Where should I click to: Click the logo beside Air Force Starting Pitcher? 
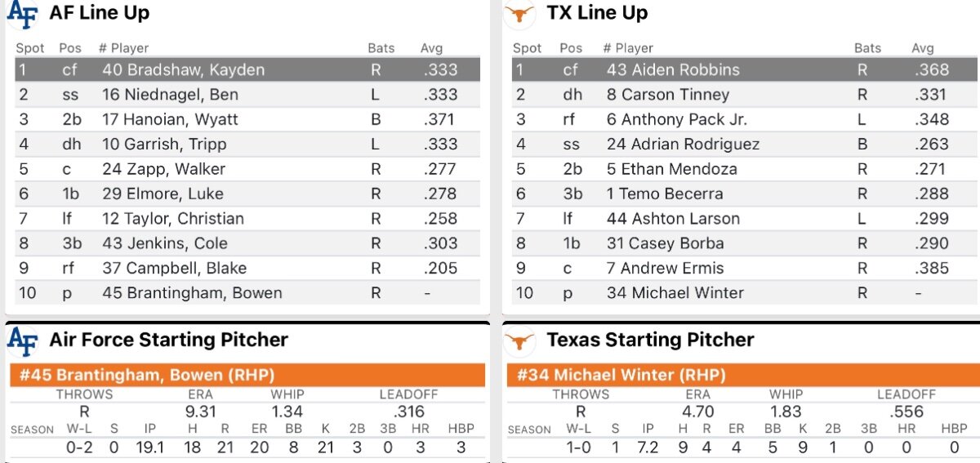click(x=23, y=340)
